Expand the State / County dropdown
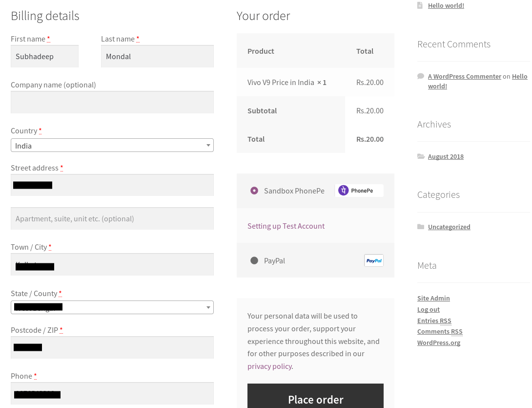 112,307
